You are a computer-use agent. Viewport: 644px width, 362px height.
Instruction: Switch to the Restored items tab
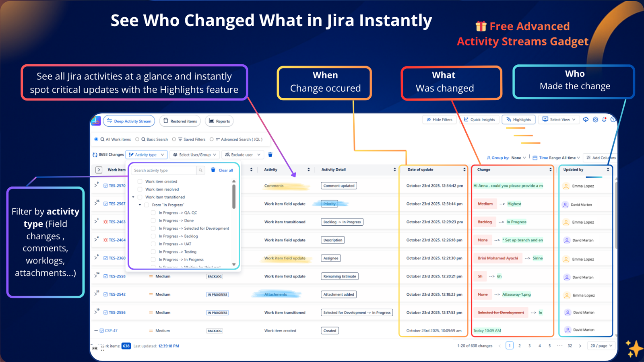(180, 121)
